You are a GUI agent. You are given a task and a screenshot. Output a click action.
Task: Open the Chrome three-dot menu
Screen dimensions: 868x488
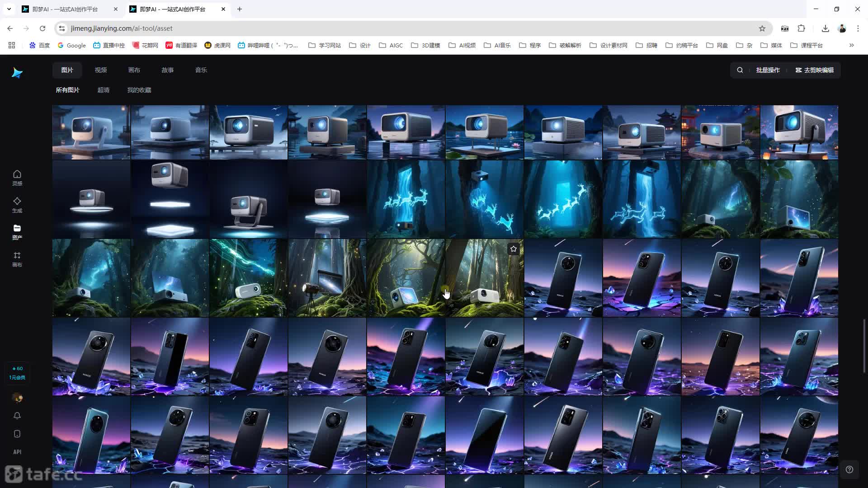tap(858, 28)
